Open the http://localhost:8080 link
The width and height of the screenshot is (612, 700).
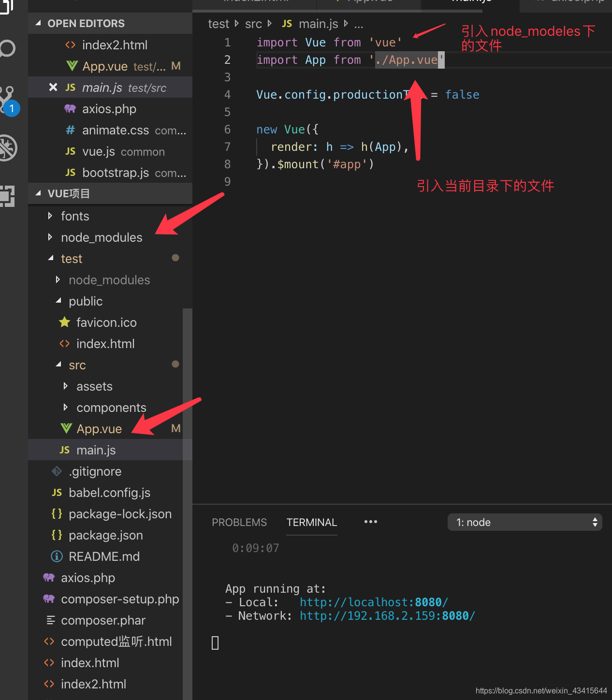373,602
